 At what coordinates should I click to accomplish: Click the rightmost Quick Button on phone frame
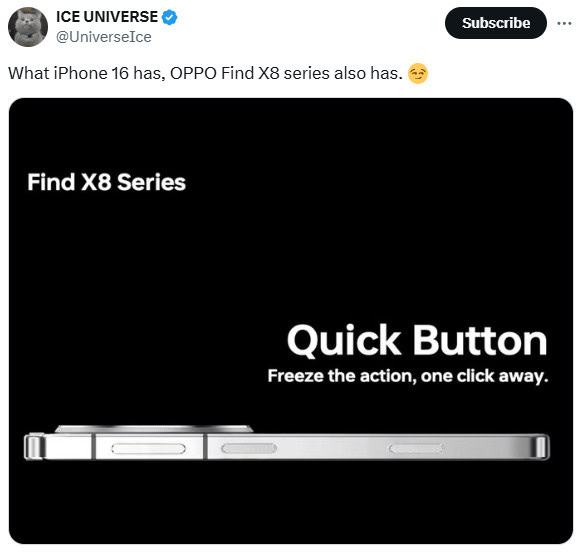point(416,449)
